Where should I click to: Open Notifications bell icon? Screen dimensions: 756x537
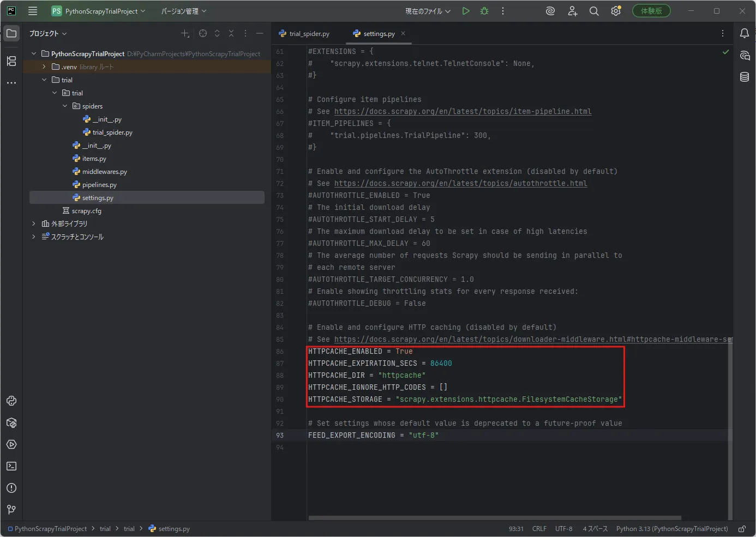click(745, 33)
